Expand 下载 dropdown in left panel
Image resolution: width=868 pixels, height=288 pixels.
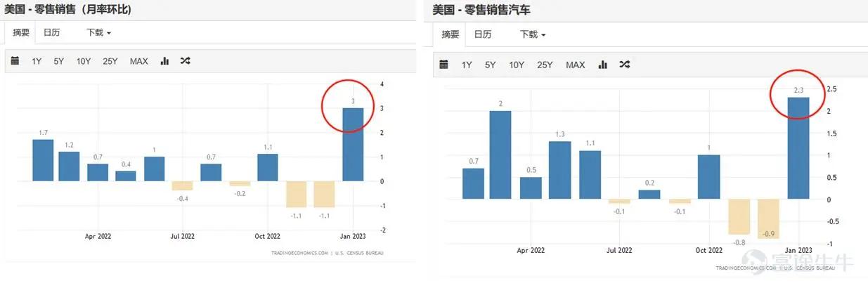pos(98,32)
